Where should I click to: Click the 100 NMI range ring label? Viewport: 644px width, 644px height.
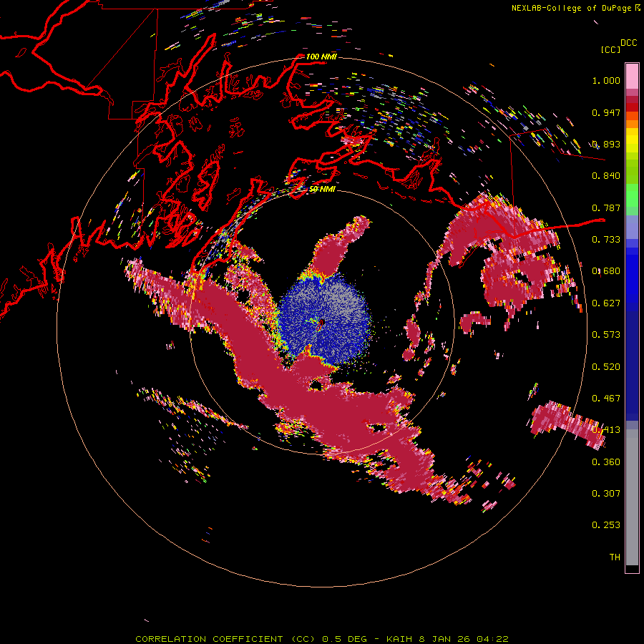point(321,57)
